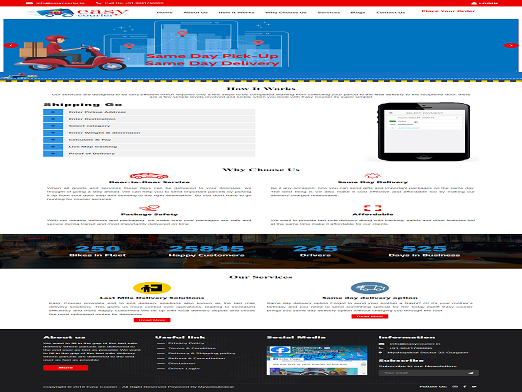The height and width of the screenshot is (392, 522).
Task: Click the Same Day Delivery gear icon
Action: 372,176
